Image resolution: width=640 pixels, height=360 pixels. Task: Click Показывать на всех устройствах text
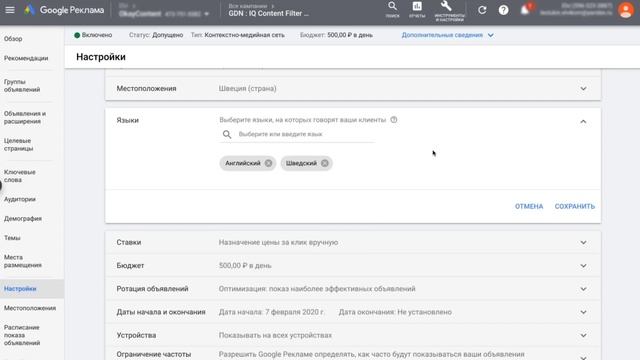(275, 336)
